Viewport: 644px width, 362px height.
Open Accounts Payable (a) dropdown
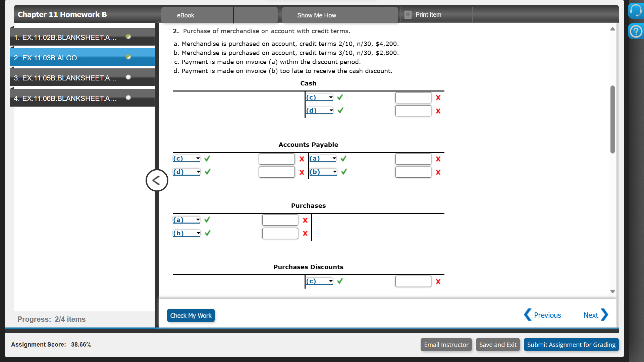coord(323,159)
